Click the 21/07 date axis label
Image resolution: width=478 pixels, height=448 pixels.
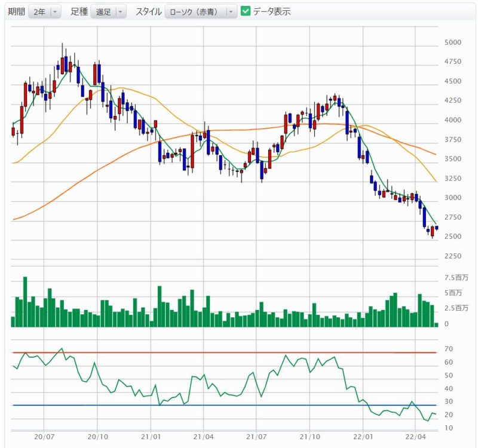pyautogui.click(x=256, y=437)
